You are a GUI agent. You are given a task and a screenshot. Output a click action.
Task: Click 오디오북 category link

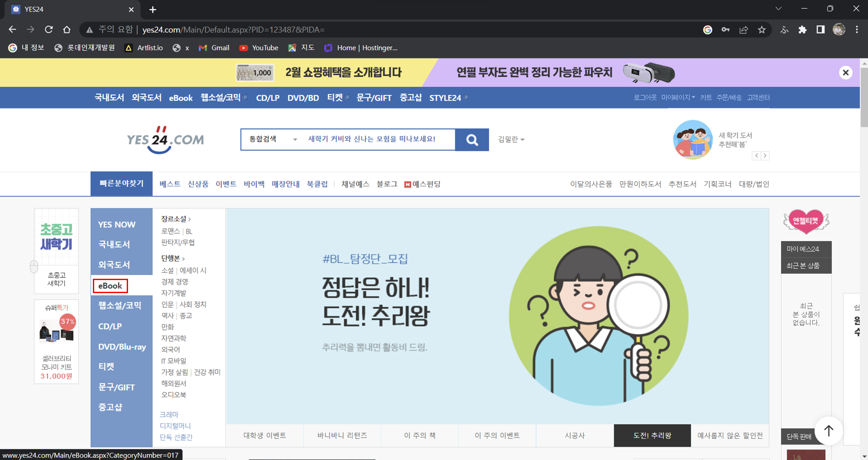coord(174,395)
